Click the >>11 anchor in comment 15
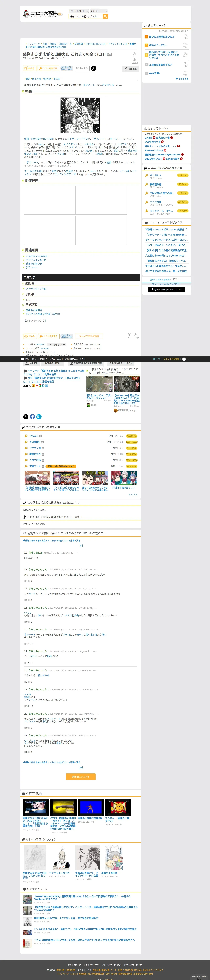Image resolution: width=210 pixels, height=980 pixels. click(27, 613)
